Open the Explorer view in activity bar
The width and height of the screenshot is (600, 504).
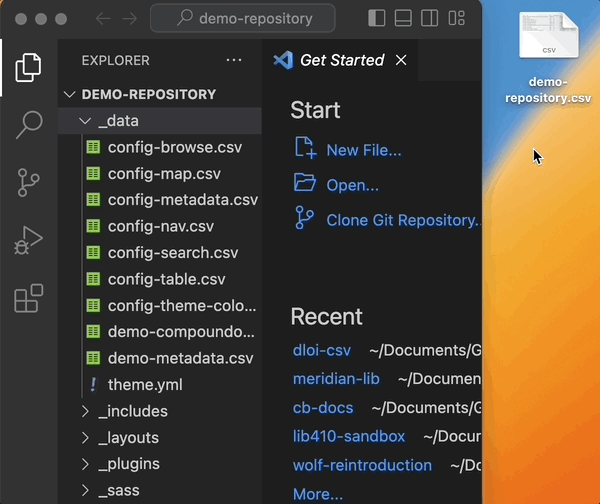tap(28, 68)
